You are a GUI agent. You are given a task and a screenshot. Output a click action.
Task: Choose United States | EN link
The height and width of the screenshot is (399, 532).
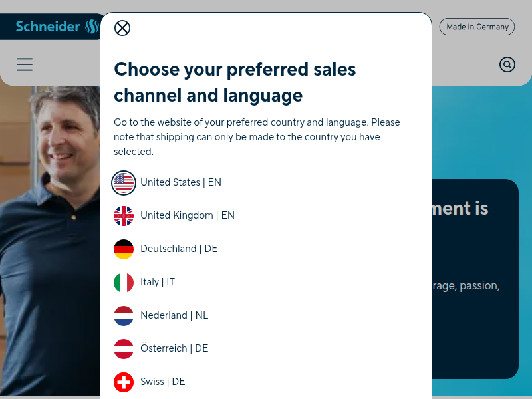pos(181,182)
